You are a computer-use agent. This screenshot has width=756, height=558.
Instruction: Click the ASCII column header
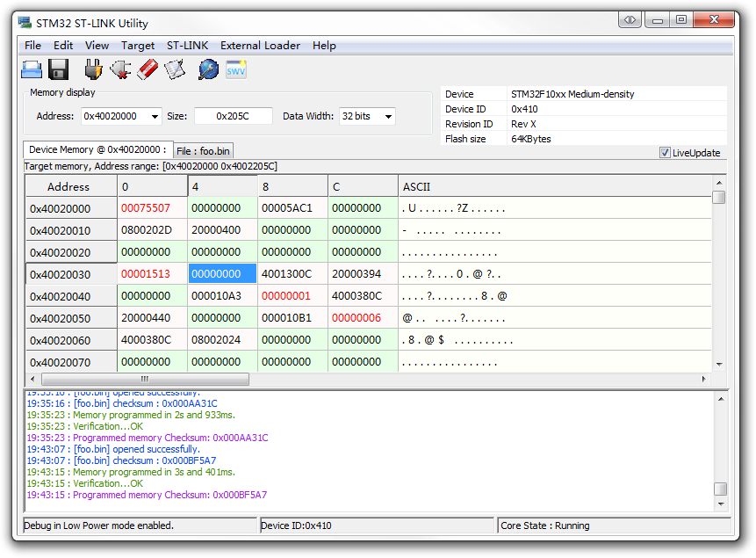pyautogui.click(x=555, y=186)
